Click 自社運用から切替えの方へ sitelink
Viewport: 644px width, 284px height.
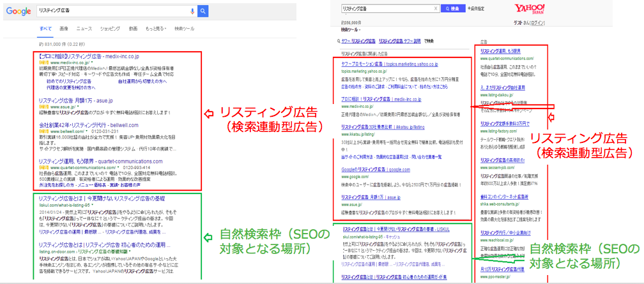[x=142, y=82]
